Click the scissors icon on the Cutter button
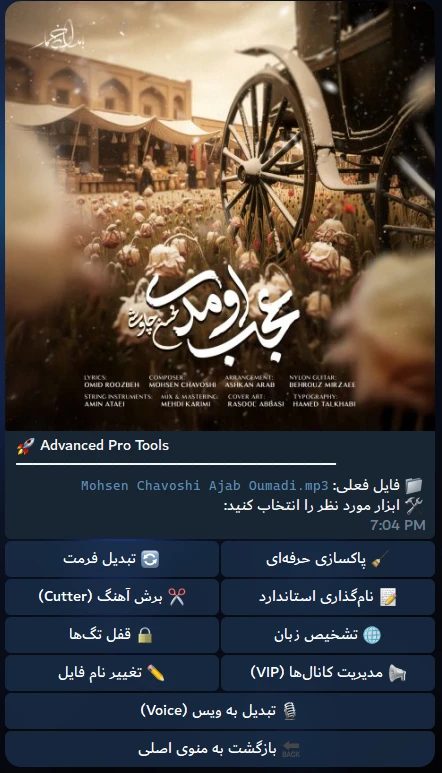The height and width of the screenshot is (773, 442). pos(176,597)
